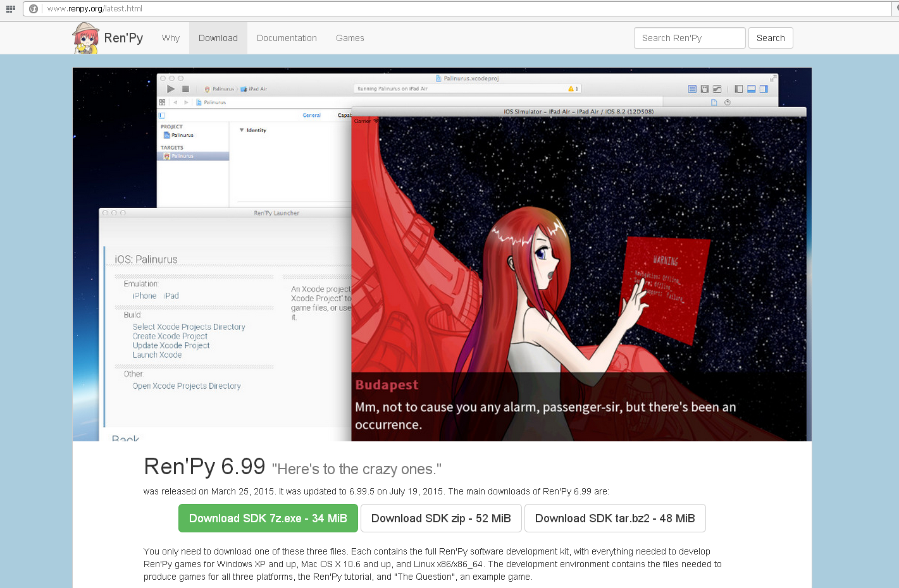Click the Xcode standard editor icon
899x588 pixels.
pyautogui.click(x=692, y=89)
